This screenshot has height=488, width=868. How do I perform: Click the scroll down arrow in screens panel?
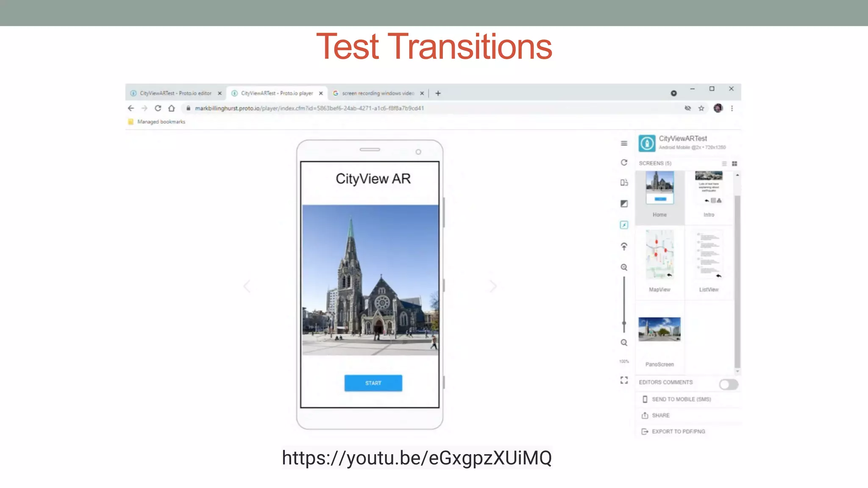point(737,372)
